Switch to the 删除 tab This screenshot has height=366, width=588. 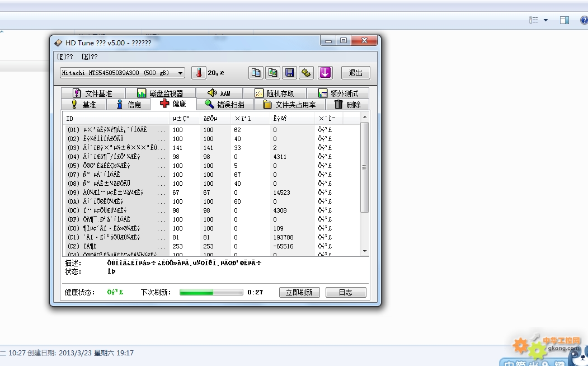coord(347,104)
